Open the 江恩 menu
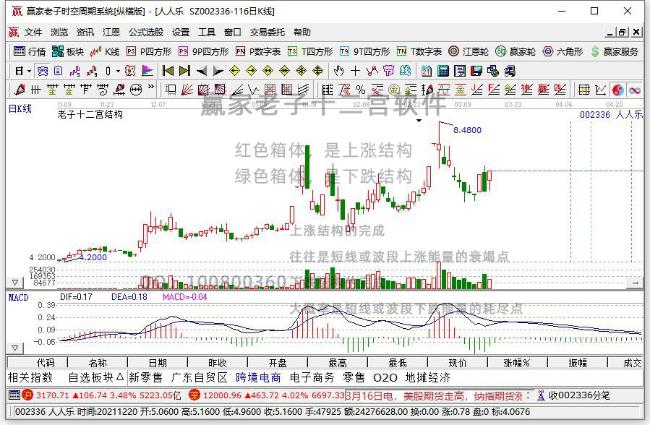This screenshot has width=650, height=425. tap(111, 32)
